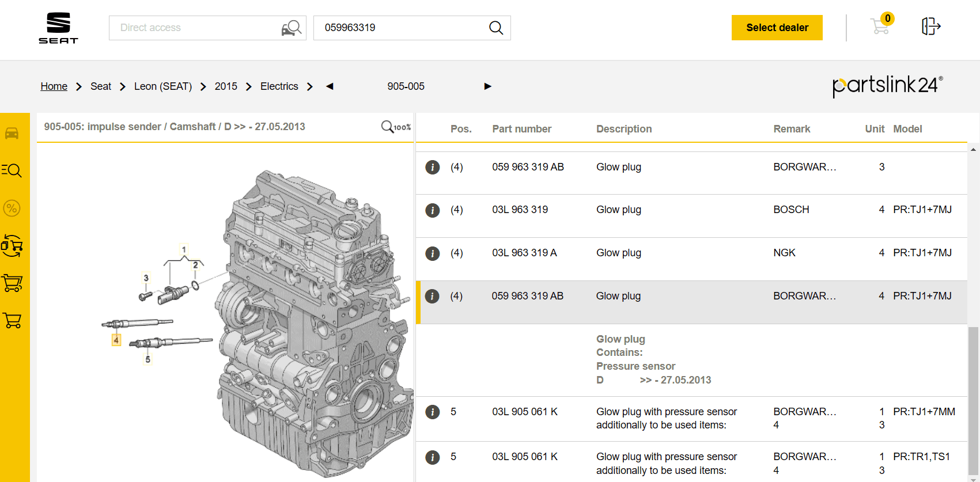Click the PR:TR1,TS1 model cell
This screenshot has width=980, height=482.
921,457
